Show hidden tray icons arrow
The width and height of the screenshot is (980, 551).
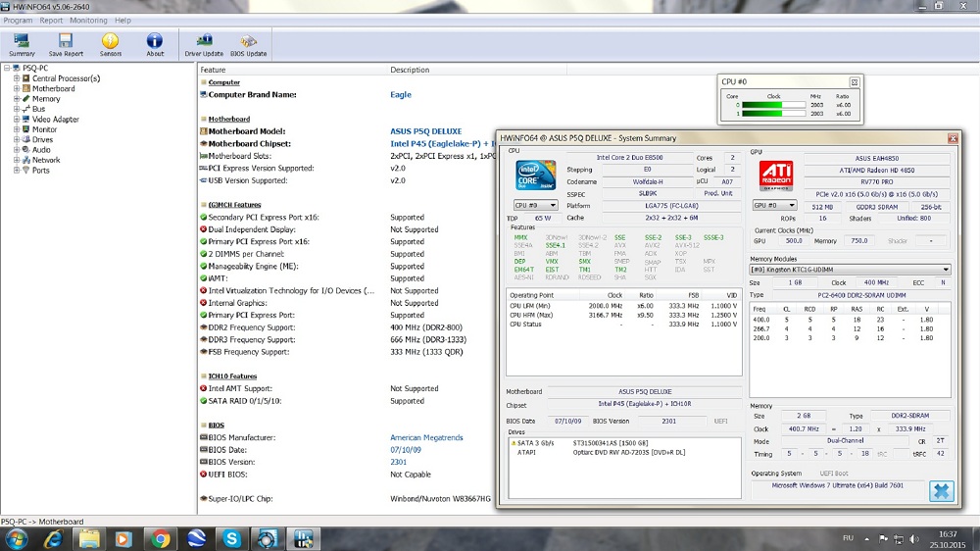pyautogui.click(x=867, y=538)
